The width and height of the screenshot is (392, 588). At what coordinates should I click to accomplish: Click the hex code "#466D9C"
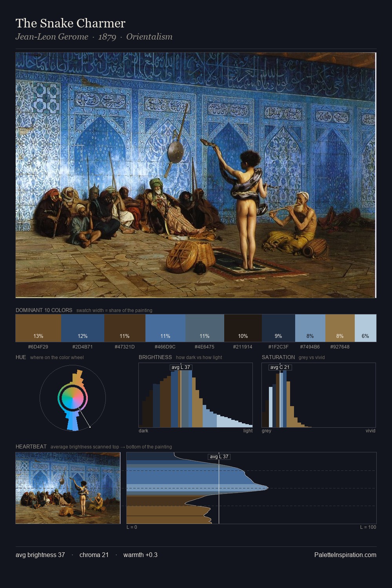pos(165,347)
